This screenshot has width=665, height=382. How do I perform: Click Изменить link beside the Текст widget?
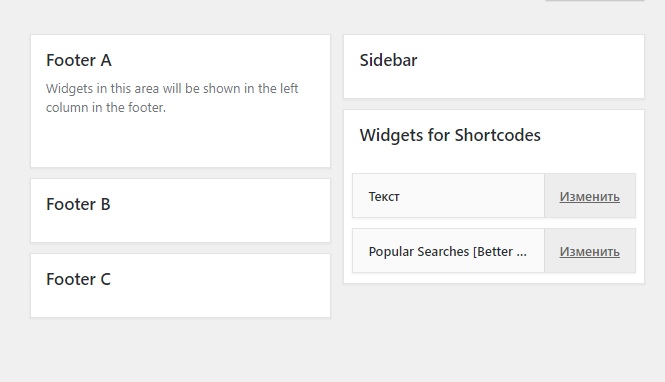[590, 196]
